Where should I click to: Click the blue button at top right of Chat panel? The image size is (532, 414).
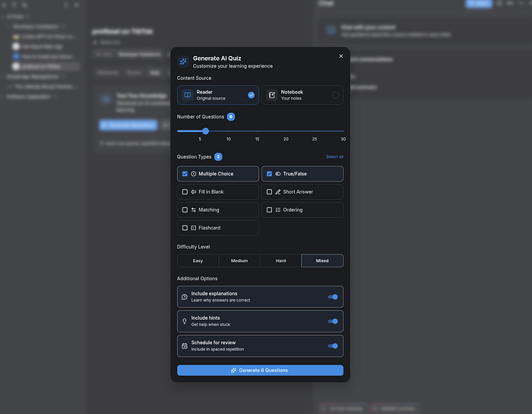(x=478, y=3)
